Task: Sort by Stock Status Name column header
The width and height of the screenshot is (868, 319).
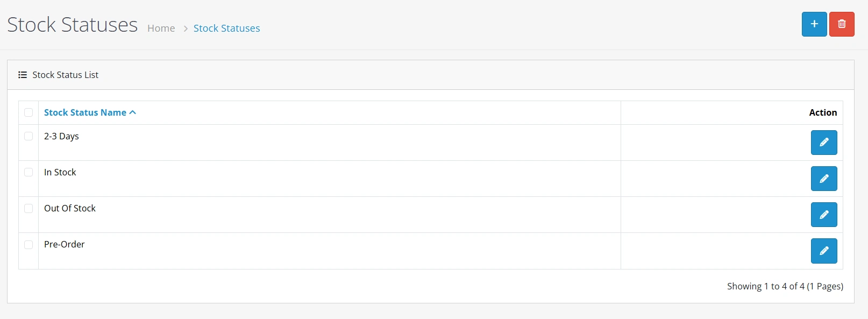Action: pos(85,112)
